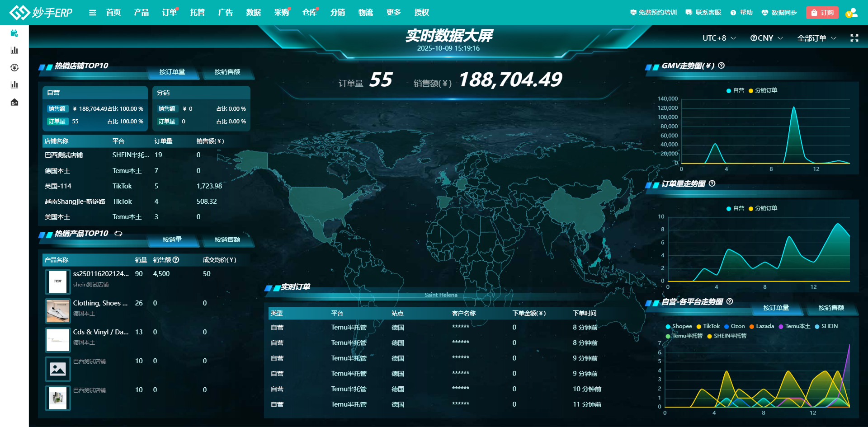Open the 仓库 menu in top navigation
The height and width of the screenshot is (427, 868).
point(309,12)
